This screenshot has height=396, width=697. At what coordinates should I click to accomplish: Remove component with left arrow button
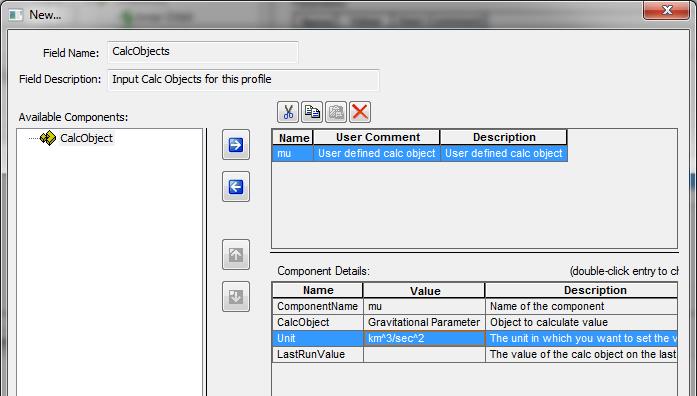(236, 187)
